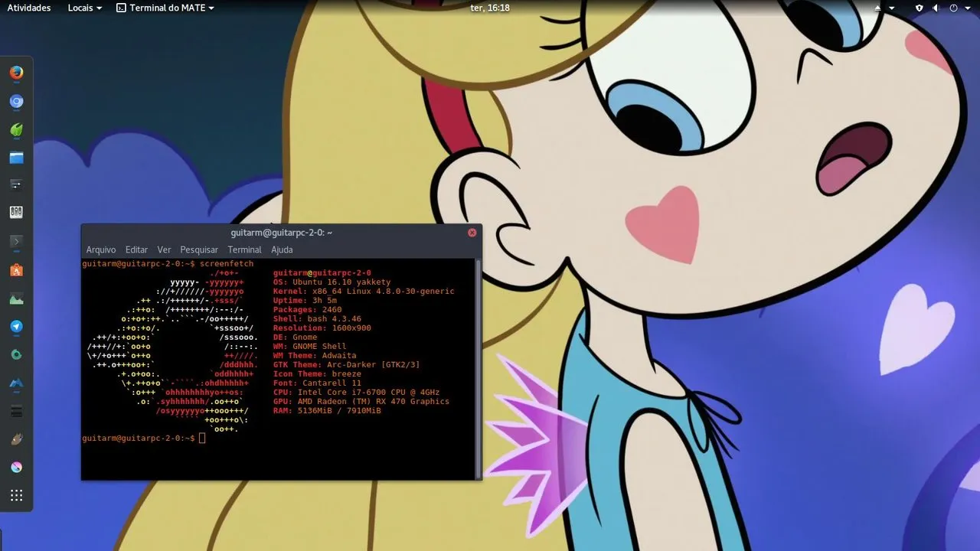
Task: Open the blue mountain peaks dock icon
Action: tap(16, 383)
